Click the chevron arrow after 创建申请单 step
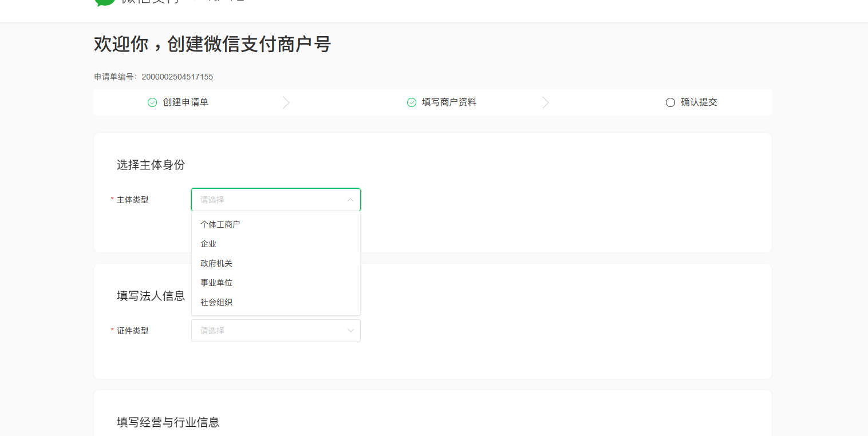The image size is (868, 436). 286,102
